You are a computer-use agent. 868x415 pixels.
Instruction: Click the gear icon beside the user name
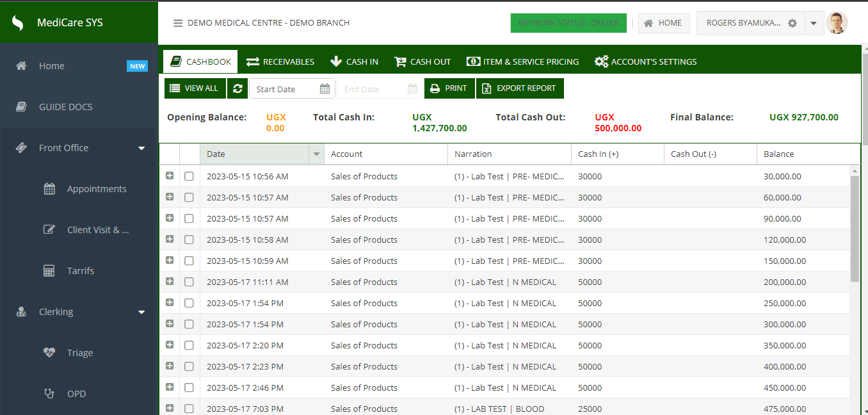792,23
